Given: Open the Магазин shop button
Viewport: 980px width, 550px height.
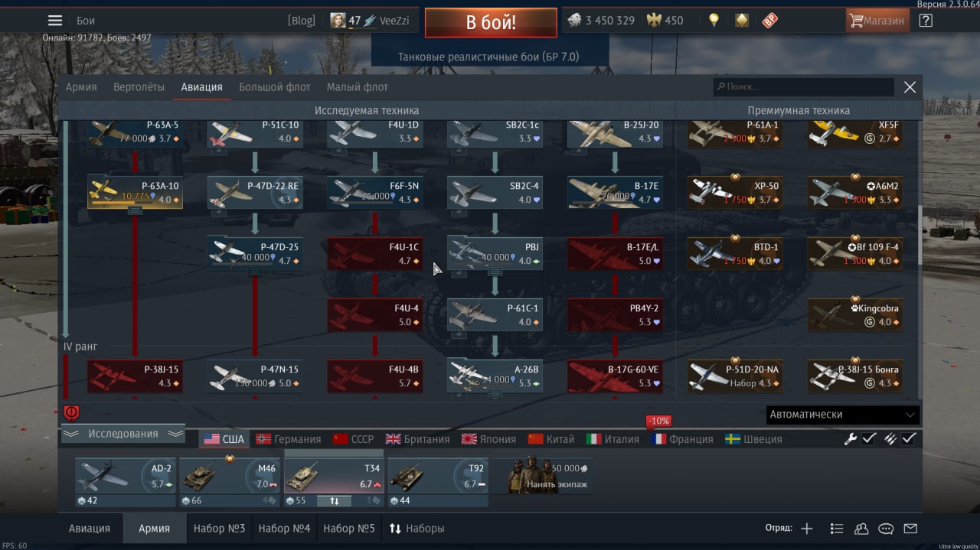Looking at the screenshot, I should coord(877,21).
